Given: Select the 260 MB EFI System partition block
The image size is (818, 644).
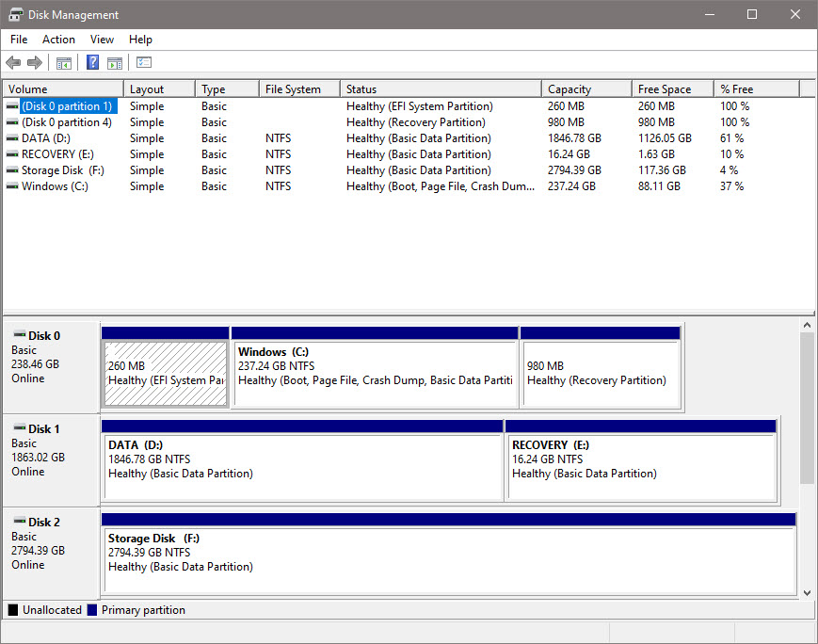Looking at the screenshot, I should [x=166, y=367].
